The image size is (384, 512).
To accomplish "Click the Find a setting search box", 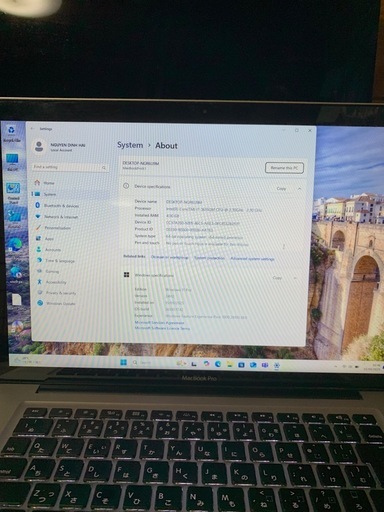I will pyautogui.click(x=70, y=167).
